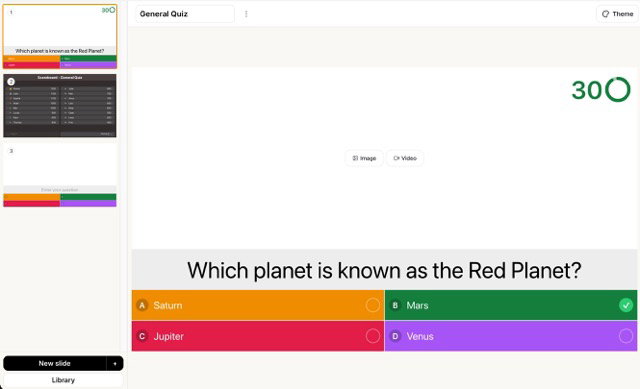Add a Video to the slide
This screenshot has width=640, height=389.
pos(405,158)
